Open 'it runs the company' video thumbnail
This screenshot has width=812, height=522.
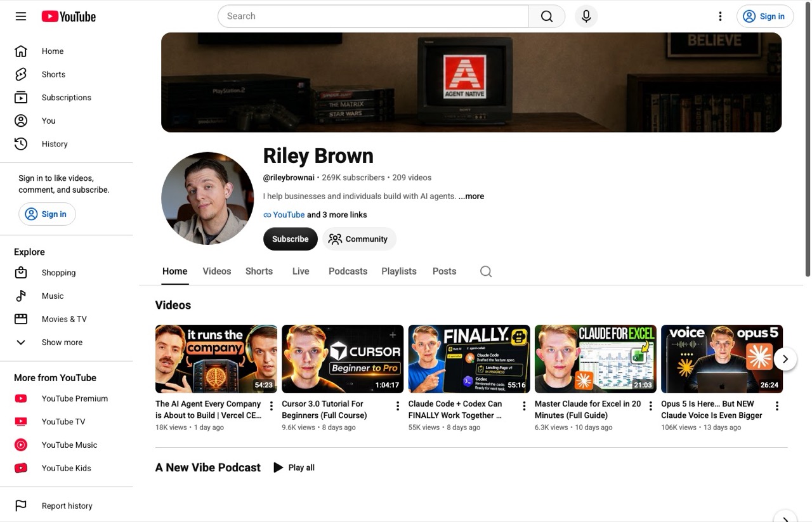(x=216, y=359)
